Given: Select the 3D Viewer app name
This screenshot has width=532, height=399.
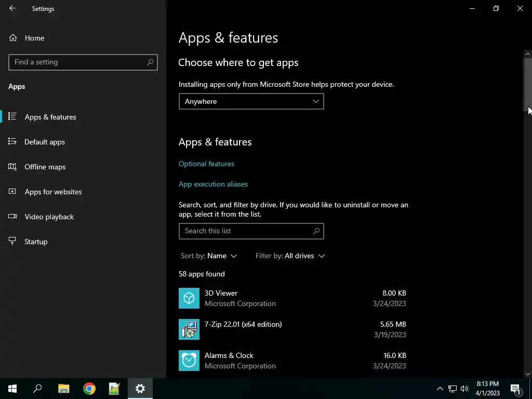Looking at the screenshot, I should 221,293.
